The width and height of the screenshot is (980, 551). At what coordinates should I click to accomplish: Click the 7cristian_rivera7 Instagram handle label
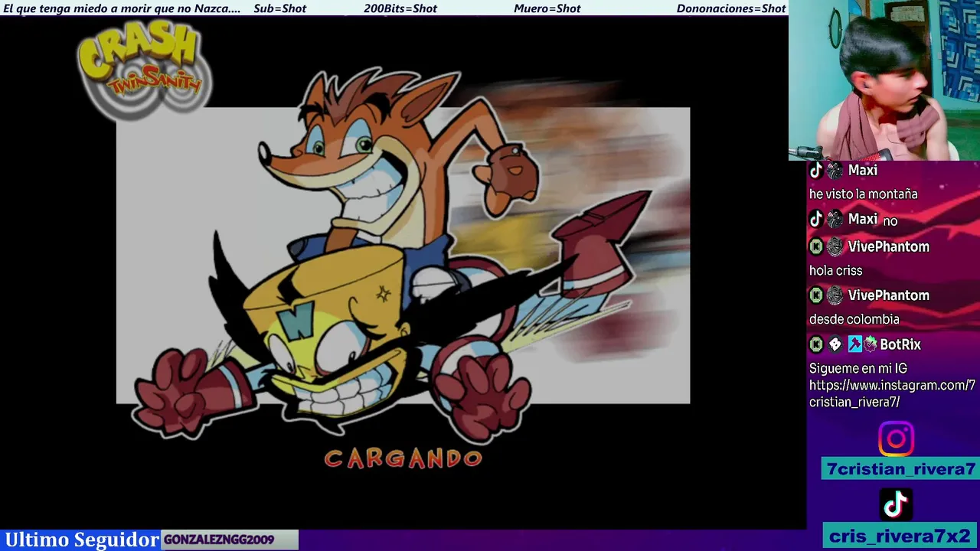(900, 469)
